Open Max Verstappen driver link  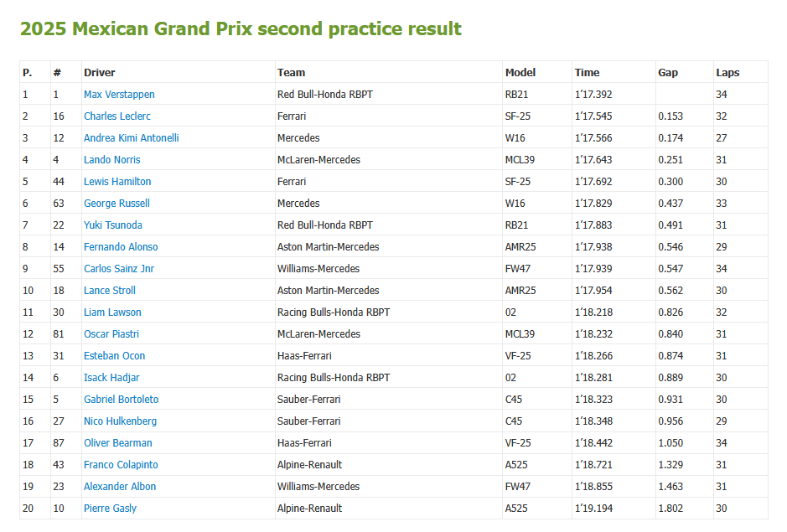[119, 95]
